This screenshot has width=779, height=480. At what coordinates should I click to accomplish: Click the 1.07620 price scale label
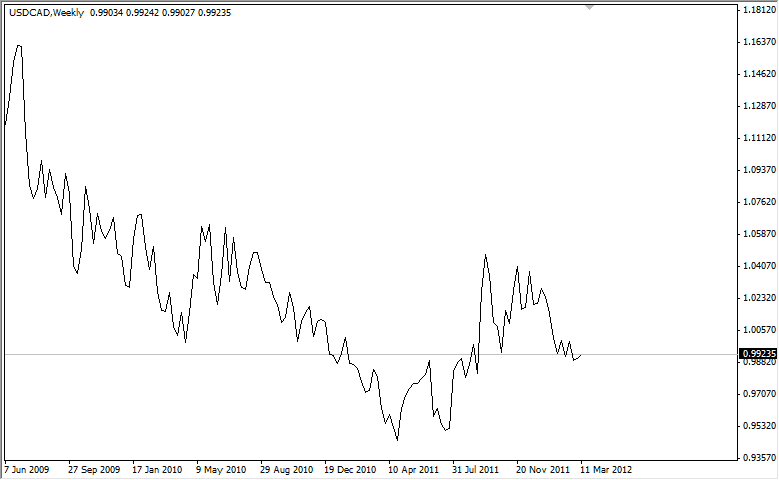(759, 202)
